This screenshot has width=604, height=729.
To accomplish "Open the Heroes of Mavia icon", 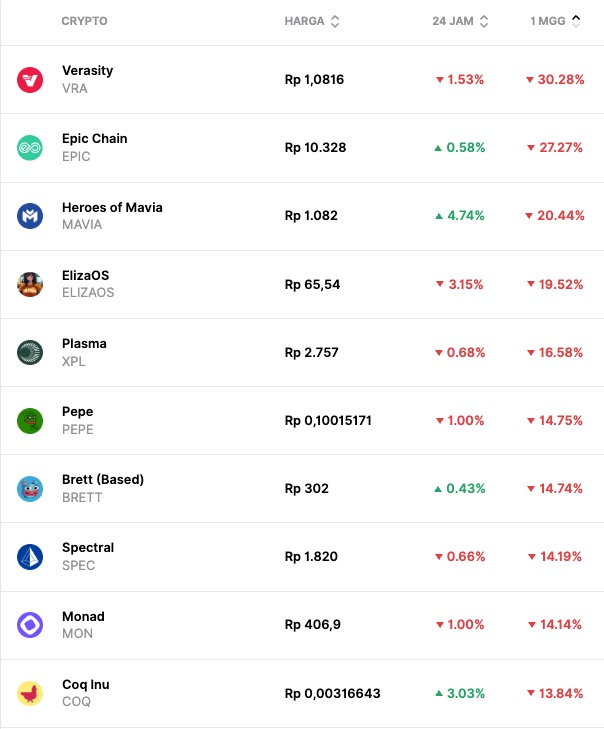I will 30,216.
